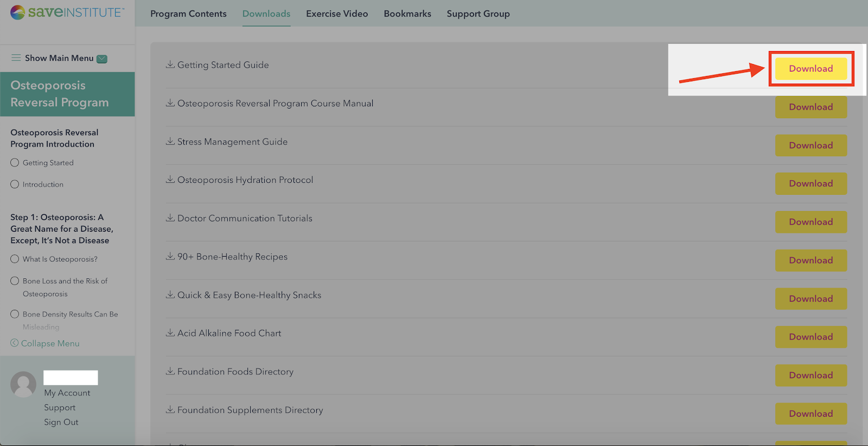
Task: Click the Save Institute logo
Action: [67, 12]
